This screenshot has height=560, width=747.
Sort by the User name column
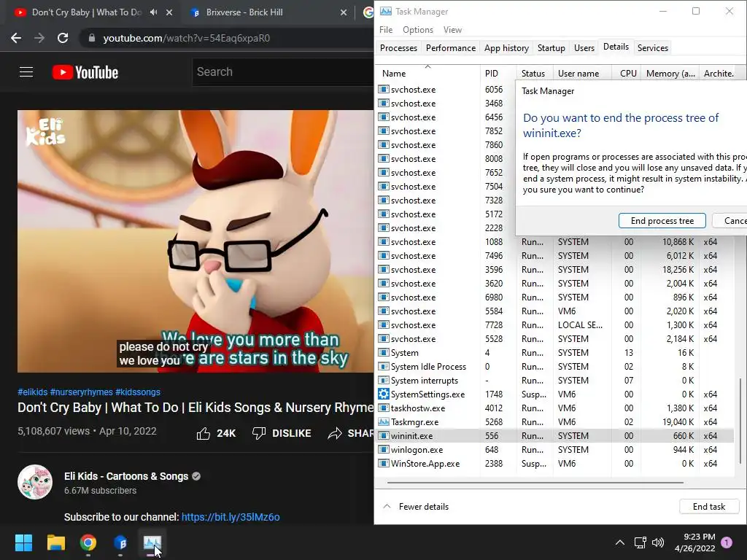583,74
